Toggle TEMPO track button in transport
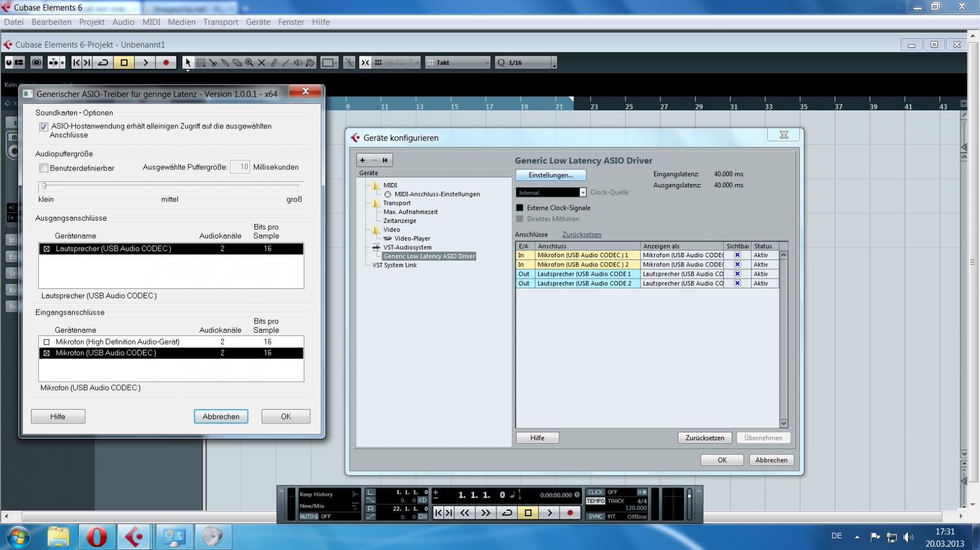980x550 pixels. click(x=596, y=501)
